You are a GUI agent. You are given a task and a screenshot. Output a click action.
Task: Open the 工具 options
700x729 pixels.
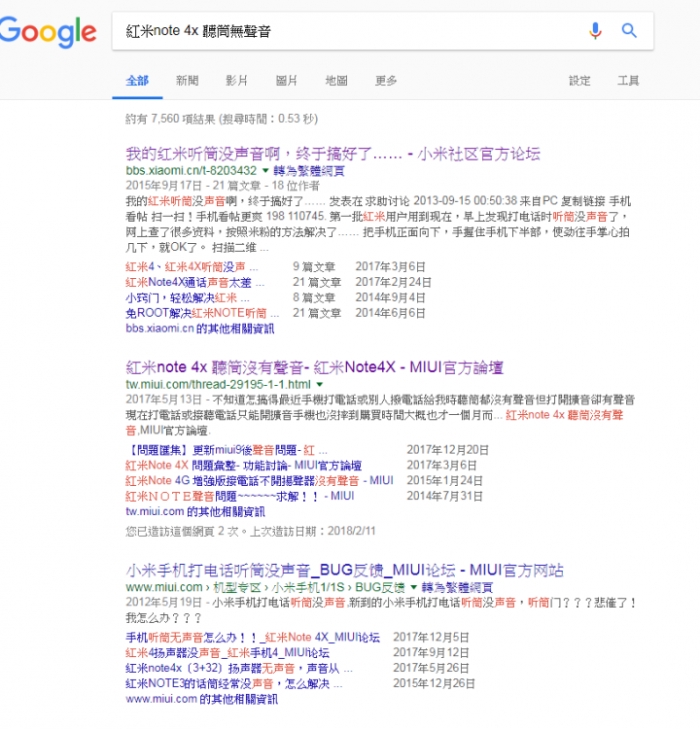[x=628, y=81]
